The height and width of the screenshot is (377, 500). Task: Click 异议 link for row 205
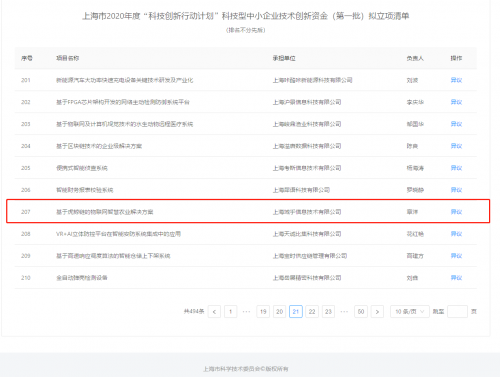click(456, 168)
